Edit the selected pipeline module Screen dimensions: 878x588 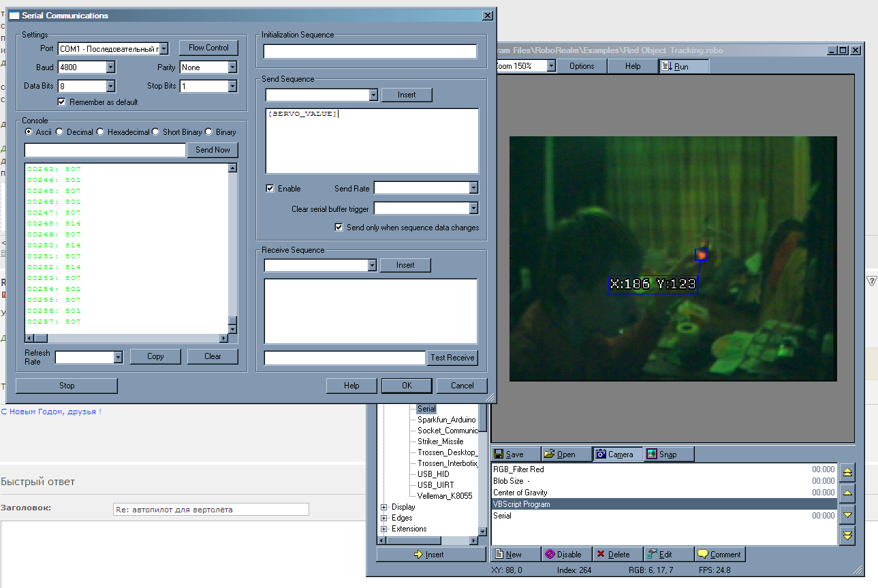click(x=669, y=555)
